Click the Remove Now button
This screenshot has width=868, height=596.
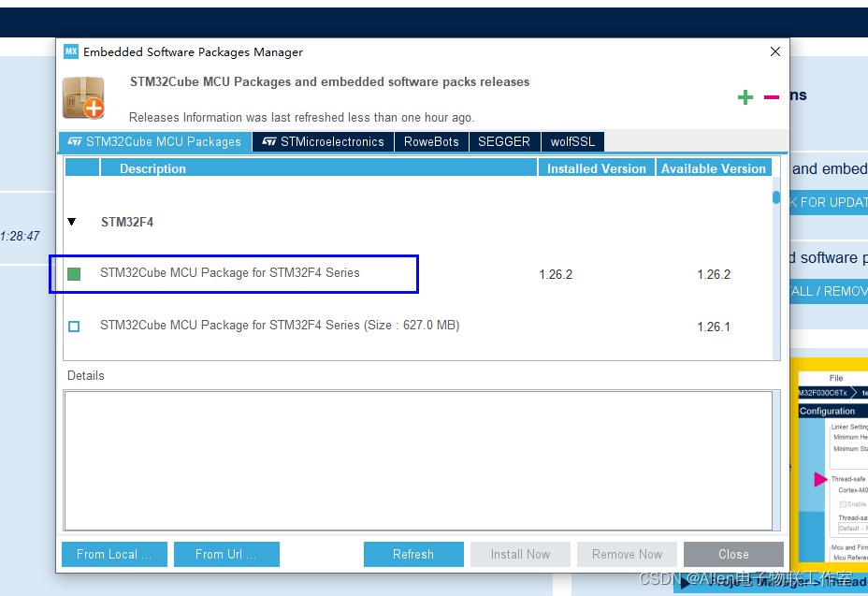(x=628, y=554)
